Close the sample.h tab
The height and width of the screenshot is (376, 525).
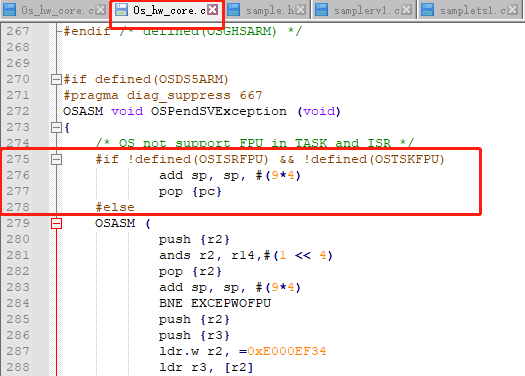click(x=301, y=10)
